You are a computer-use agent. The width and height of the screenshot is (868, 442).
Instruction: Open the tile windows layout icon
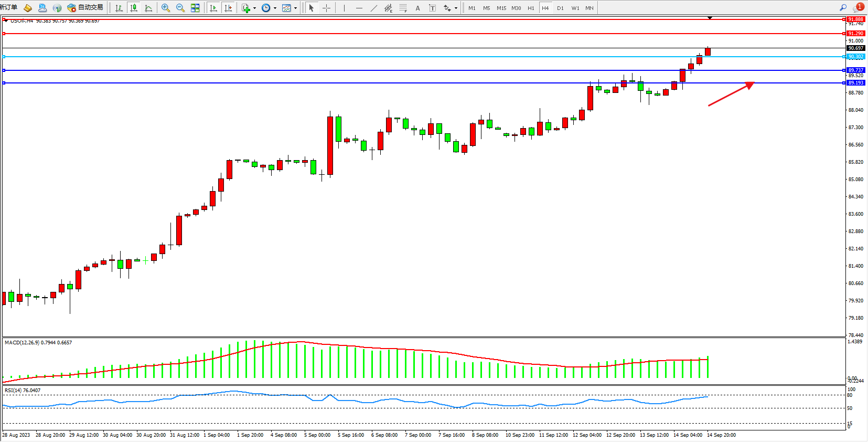coord(195,8)
